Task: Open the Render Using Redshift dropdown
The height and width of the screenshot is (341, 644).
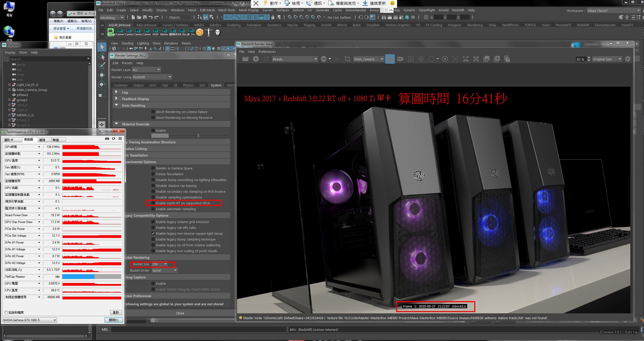Action: pos(152,77)
